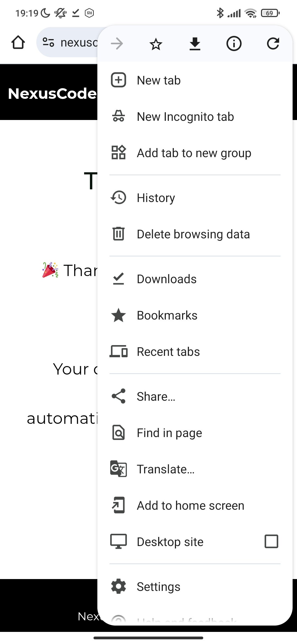The height and width of the screenshot is (644, 297).
Task: Open the Downloads list
Action: click(x=167, y=279)
